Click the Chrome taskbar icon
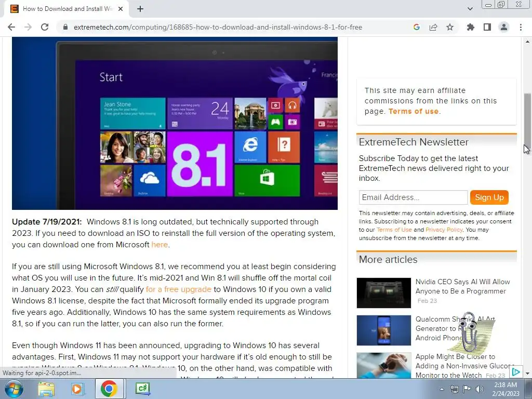Image resolution: width=532 pixels, height=399 pixels. point(109,389)
